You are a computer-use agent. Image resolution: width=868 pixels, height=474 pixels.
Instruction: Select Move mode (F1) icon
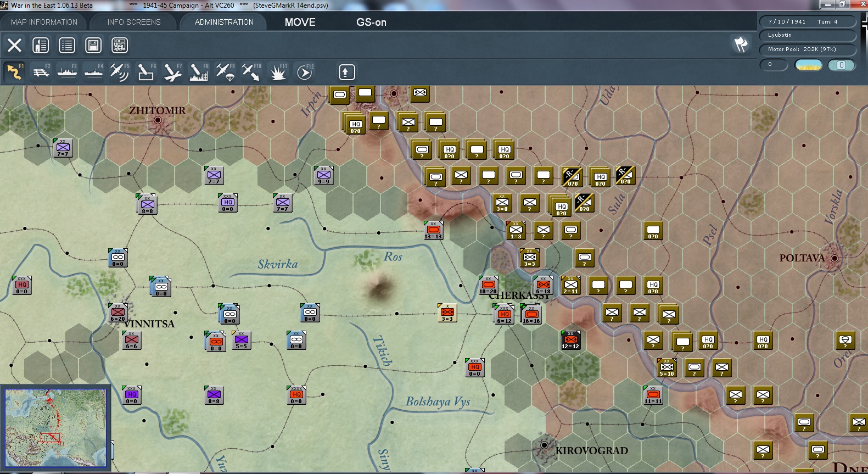[x=14, y=72]
